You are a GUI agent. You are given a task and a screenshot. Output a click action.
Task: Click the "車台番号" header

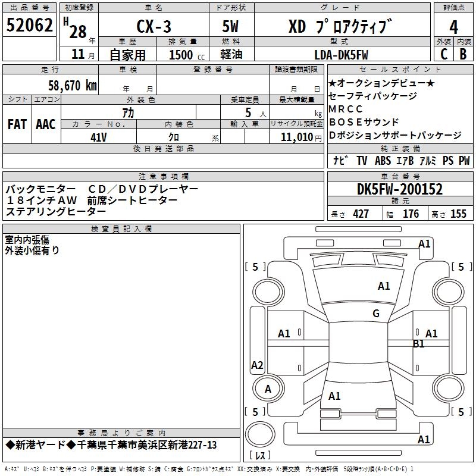click(x=400, y=176)
